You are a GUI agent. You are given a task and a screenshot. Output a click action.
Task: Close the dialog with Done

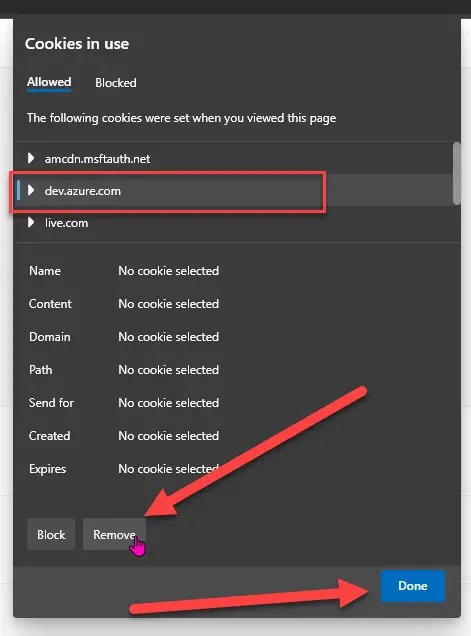click(413, 586)
